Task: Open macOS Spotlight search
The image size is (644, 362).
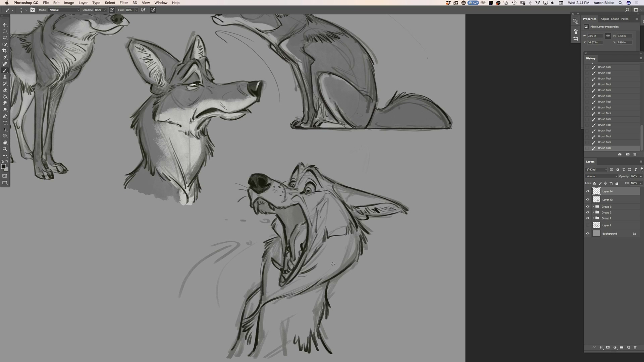Action: [x=620, y=3]
